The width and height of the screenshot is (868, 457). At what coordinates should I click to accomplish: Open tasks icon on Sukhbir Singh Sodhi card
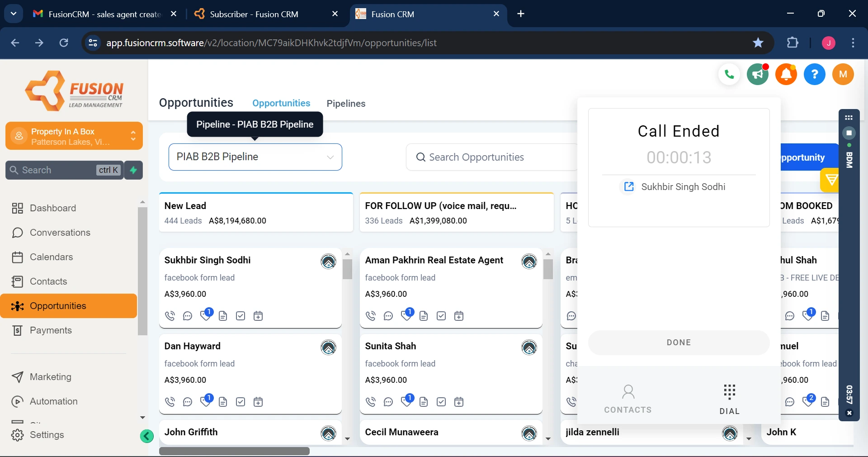(241, 316)
